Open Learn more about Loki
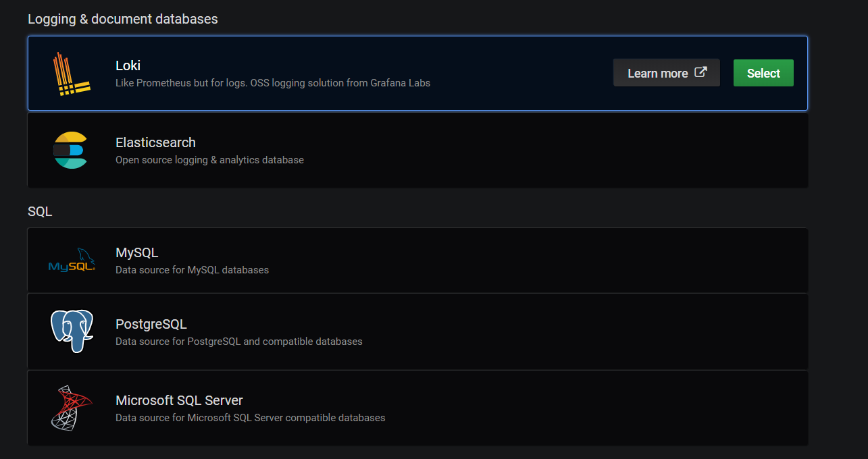 coord(667,73)
